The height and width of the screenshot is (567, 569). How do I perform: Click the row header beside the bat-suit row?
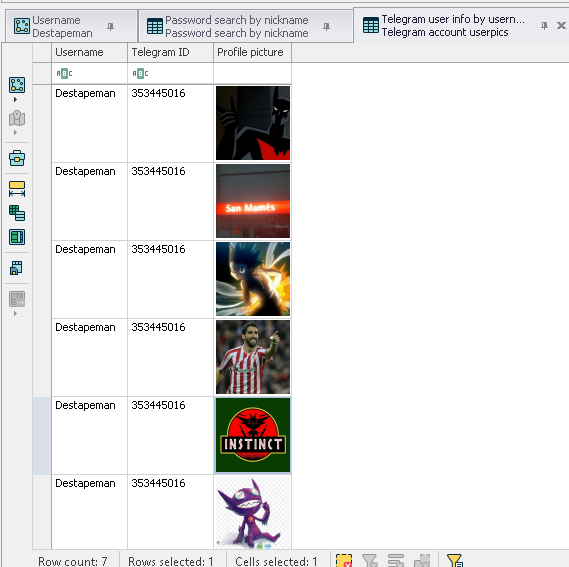click(42, 123)
